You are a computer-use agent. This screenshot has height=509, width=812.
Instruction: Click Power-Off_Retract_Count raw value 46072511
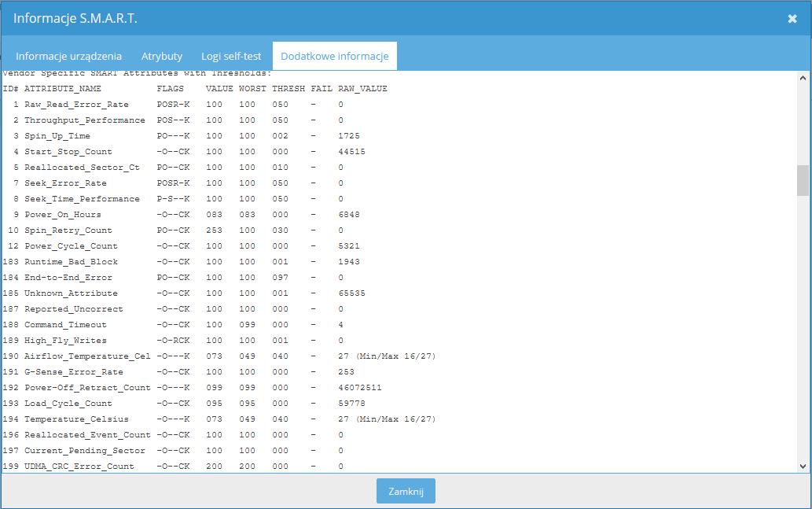(x=360, y=388)
